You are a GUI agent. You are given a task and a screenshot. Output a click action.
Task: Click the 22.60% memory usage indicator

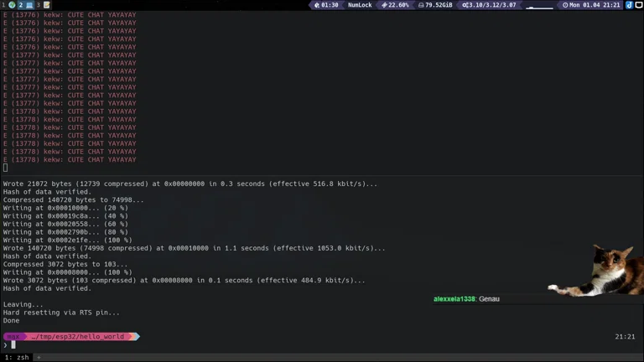pos(395,5)
